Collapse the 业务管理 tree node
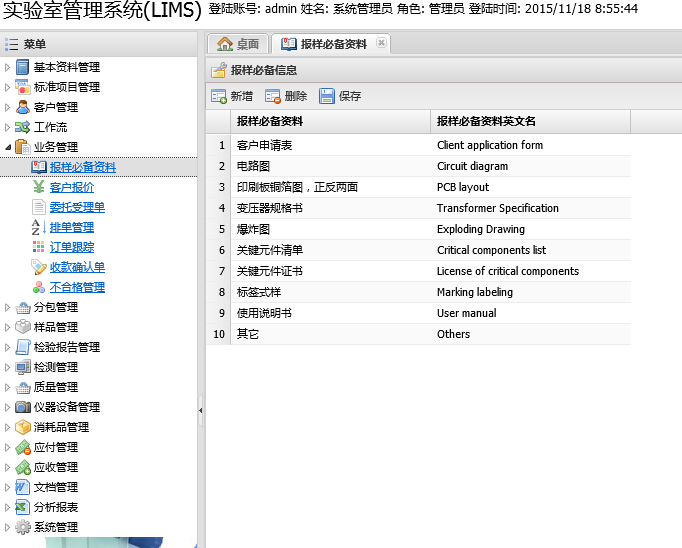Image resolution: width=682 pixels, height=548 pixels. tap(8, 147)
